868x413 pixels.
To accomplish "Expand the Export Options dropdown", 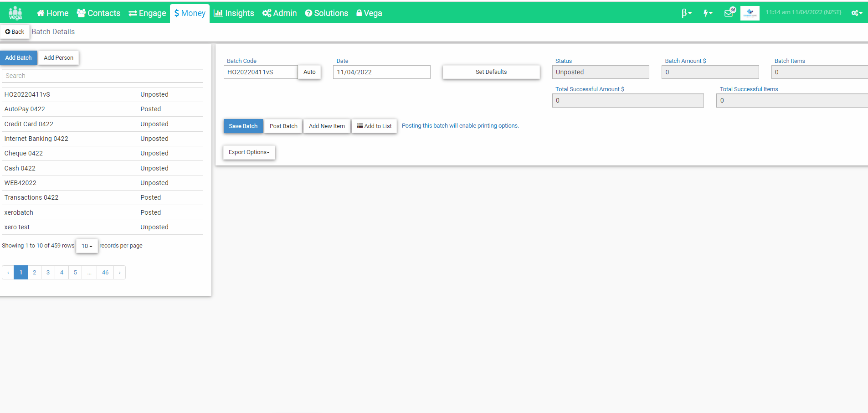I will [249, 152].
